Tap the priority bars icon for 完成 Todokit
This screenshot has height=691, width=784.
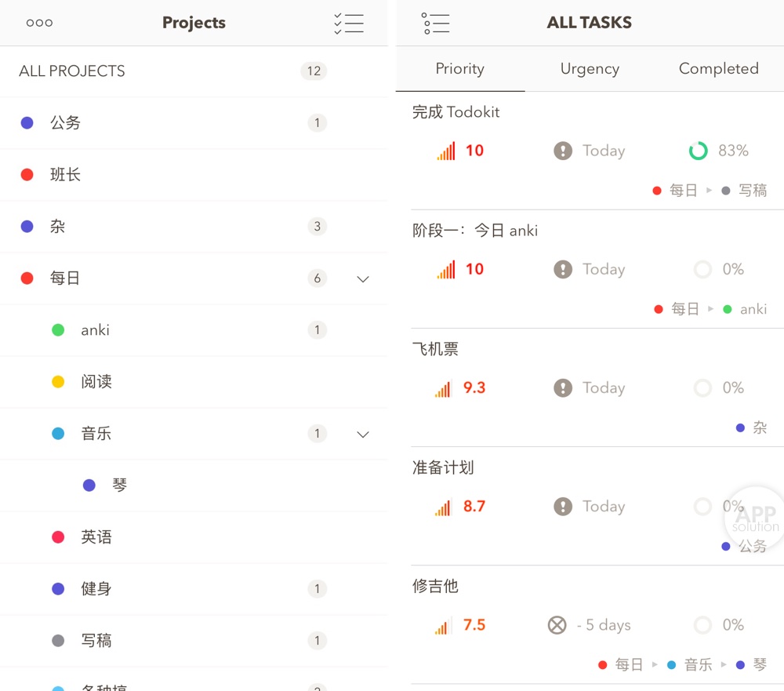[x=446, y=151]
